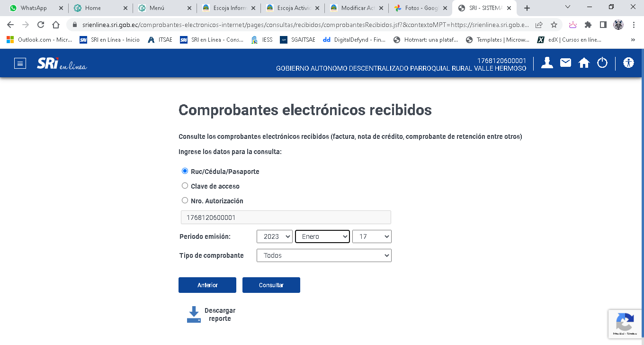Open the SRI hamburger menu icon
Screen dimensions: 644x345
(x=20, y=63)
